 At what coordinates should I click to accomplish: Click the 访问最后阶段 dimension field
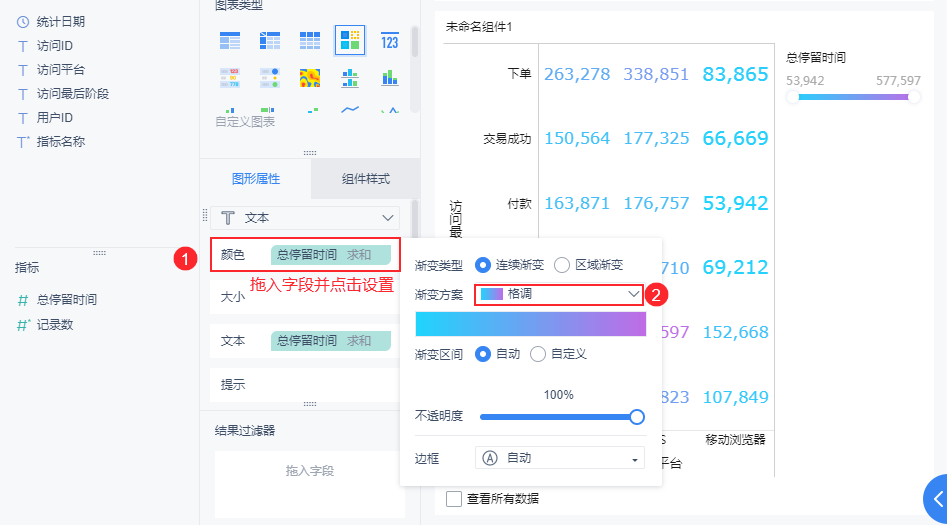tap(72, 94)
